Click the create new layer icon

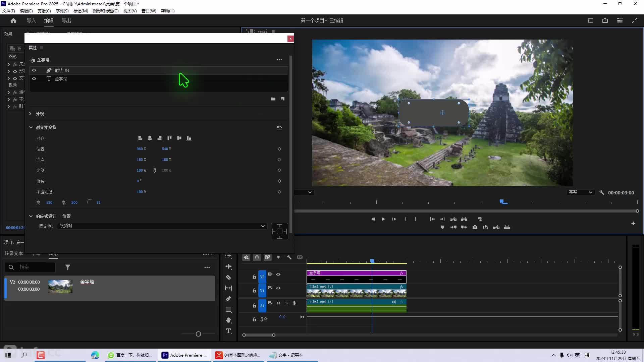[x=283, y=99]
